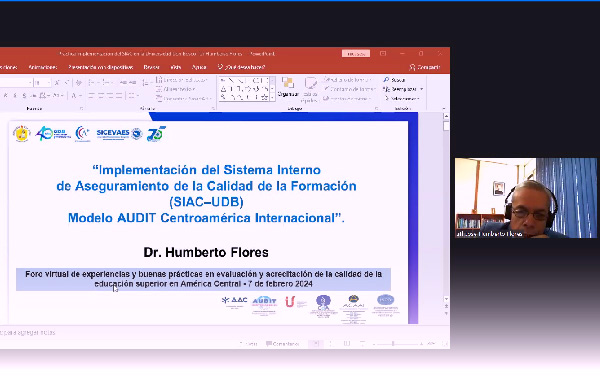Select the star shape in shapes gallery
Screen dimensions: 600x380
click(x=264, y=97)
